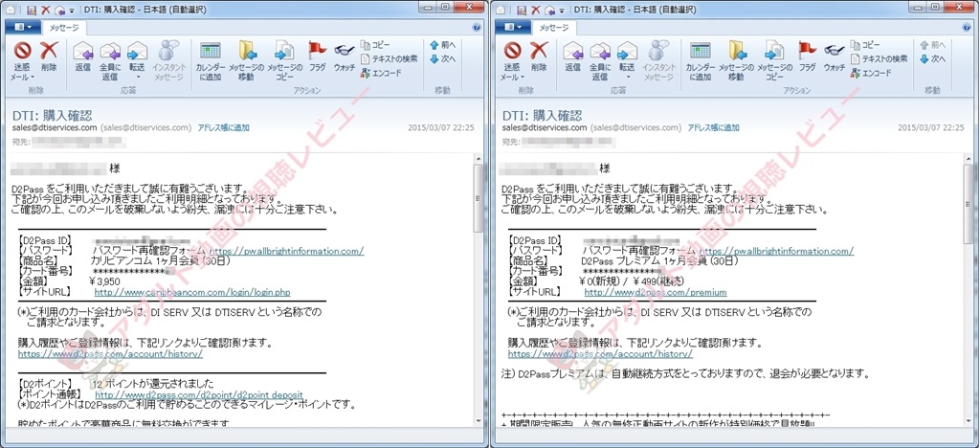The height and width of the screenshot is (448, 980).
Task: Click Flag (フラグ) in left window
Action: 318,56
